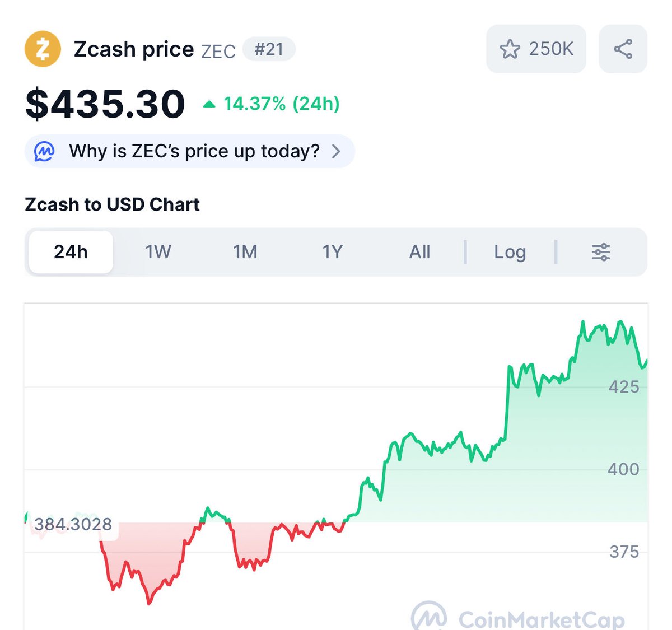Switch to the 1W chart range
Image resolution: width=672 pixels, height=630 pixels.
158,252
